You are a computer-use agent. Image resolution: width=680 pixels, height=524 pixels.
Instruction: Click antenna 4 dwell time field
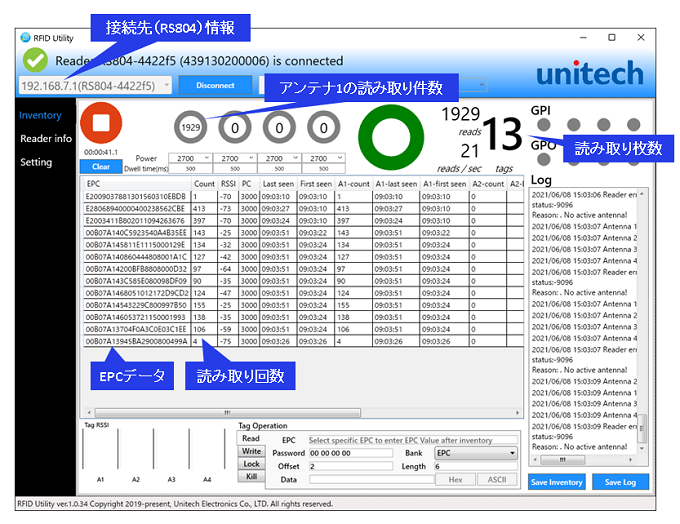(324, 169)
